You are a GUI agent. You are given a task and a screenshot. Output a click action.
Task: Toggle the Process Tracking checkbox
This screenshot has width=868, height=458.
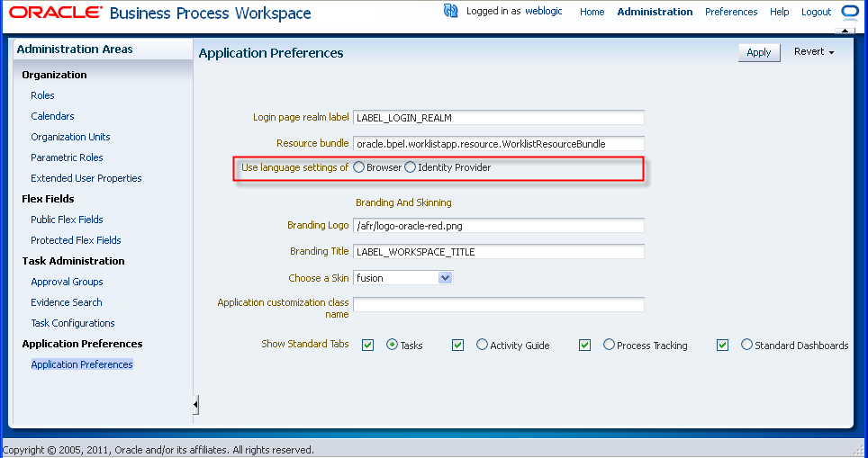pos(584,346)
